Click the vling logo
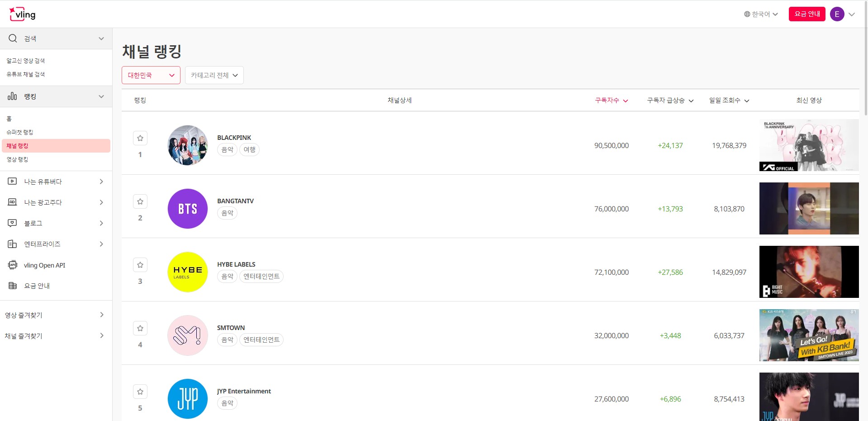The width and height of the screenshot is (868, 421). [x=22, y=14]
